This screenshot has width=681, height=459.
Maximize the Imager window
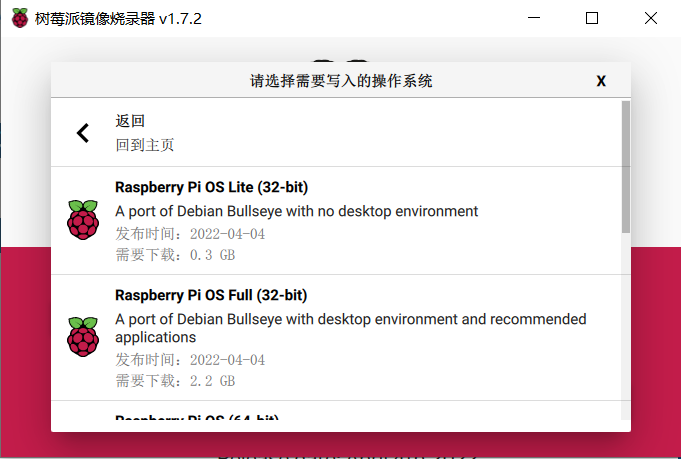click(x=592, y=18)
